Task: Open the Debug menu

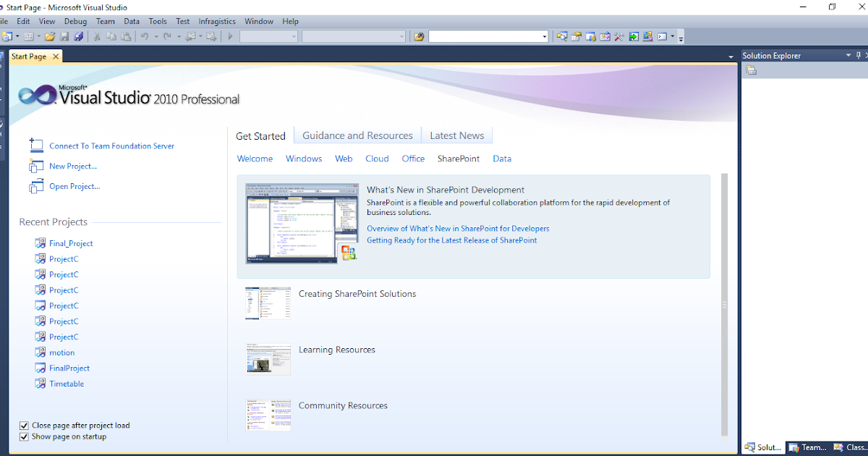Action: [75, 21]
